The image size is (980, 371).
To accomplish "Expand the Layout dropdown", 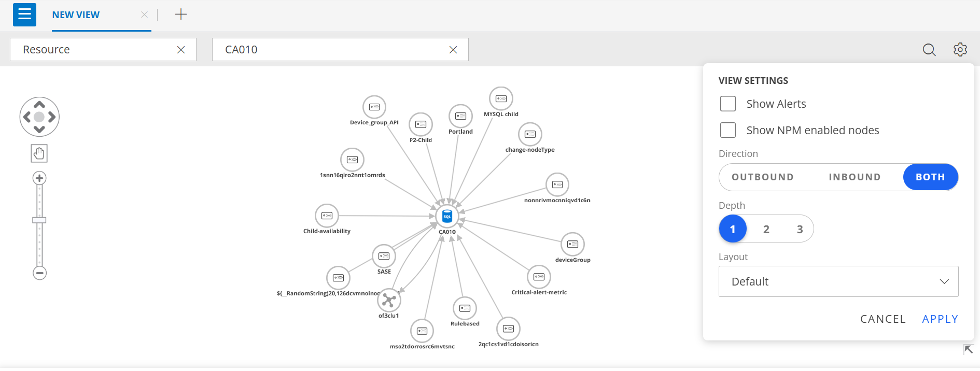I will point(838,281).
